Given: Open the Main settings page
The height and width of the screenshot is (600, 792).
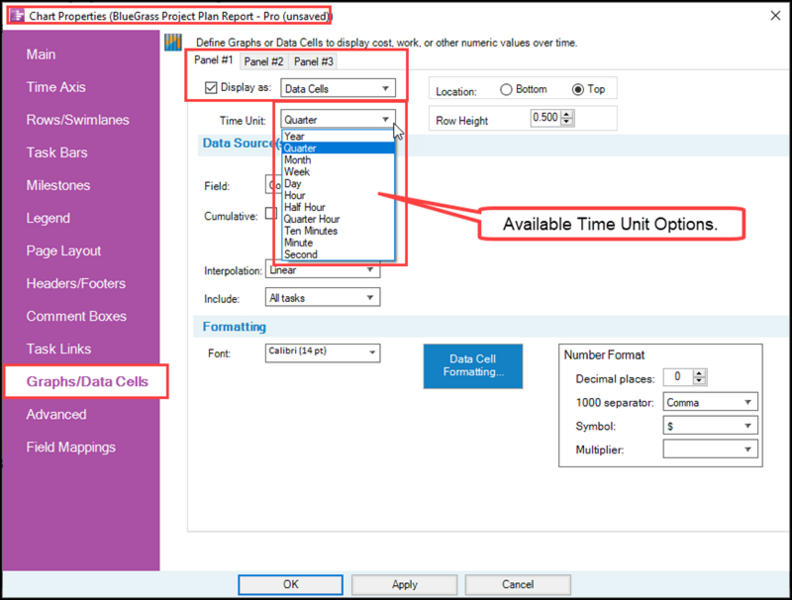Looking at the screenshot, I should pyautogui.click(x=41, y=55).
